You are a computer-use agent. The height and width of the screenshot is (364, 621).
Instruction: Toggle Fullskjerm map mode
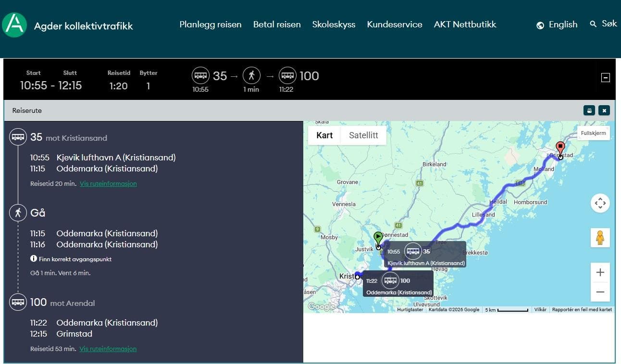pos(593,133)
